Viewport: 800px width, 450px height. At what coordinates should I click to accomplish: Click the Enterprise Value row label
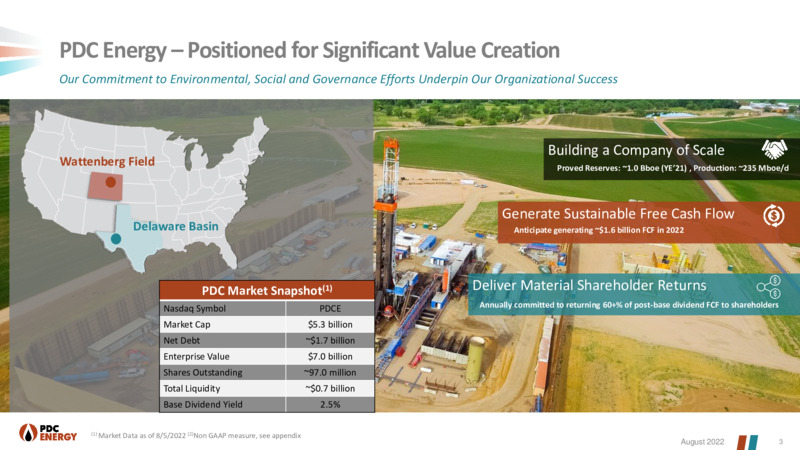pyautogui.click(x=196, y=356)
